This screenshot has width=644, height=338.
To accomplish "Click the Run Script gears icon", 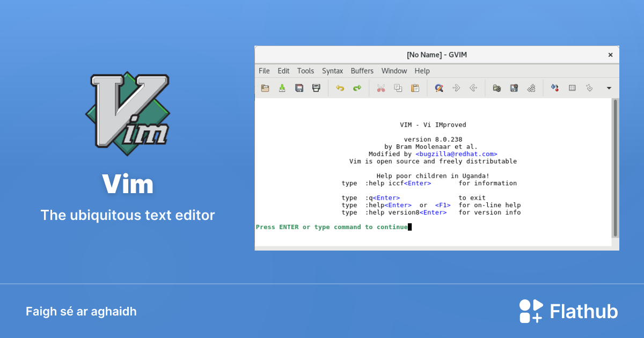I will tap(531, 87).
